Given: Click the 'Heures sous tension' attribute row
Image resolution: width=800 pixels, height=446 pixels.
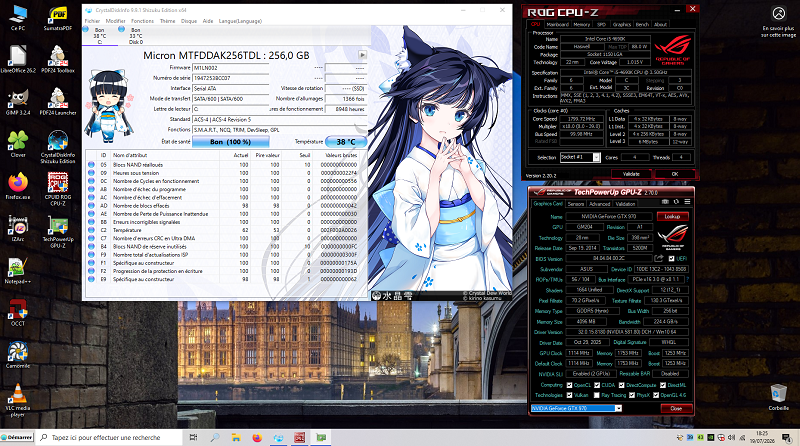Looking at the screenshot, I should point(226,173).
